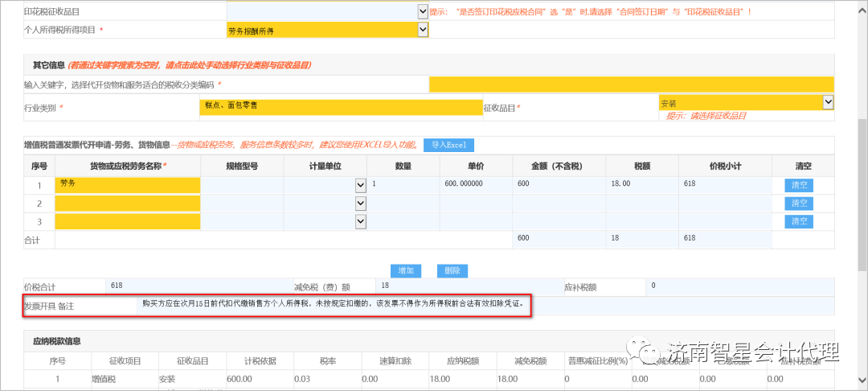Click the 规格型号 column header

(x=242, y=167)
